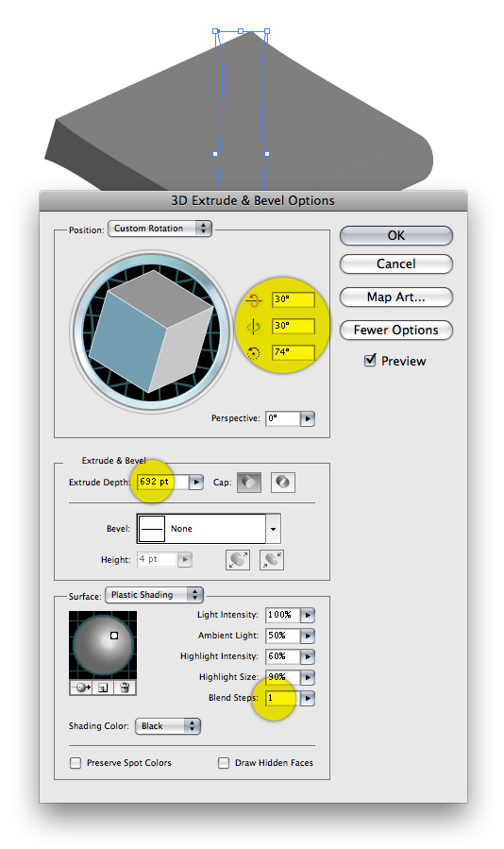Open the Perspective slider arrow
Screen dimensions: 504x849
click(x=308, y=418)
